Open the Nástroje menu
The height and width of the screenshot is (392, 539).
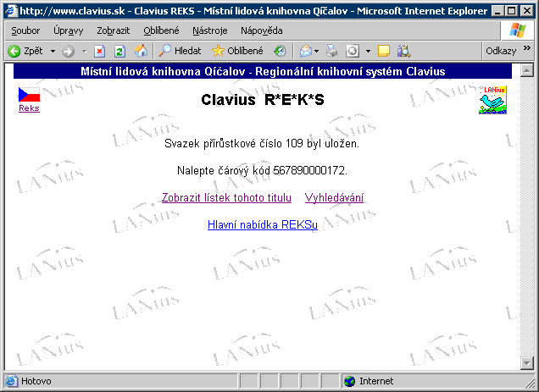point(209,31)
